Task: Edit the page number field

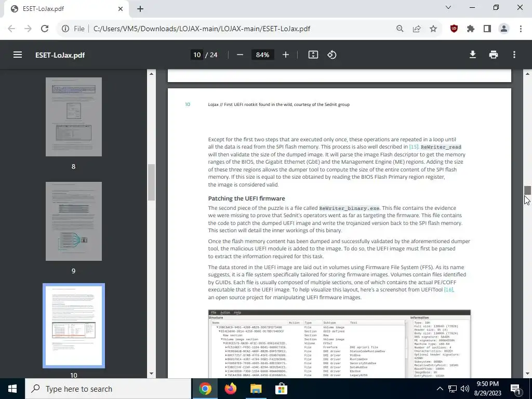Action: 197,55
